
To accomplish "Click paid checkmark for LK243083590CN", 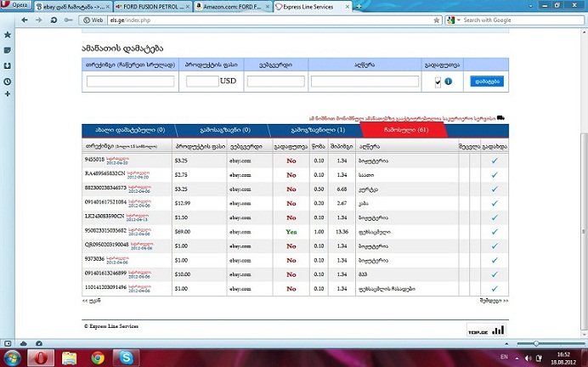I will 495,217.
